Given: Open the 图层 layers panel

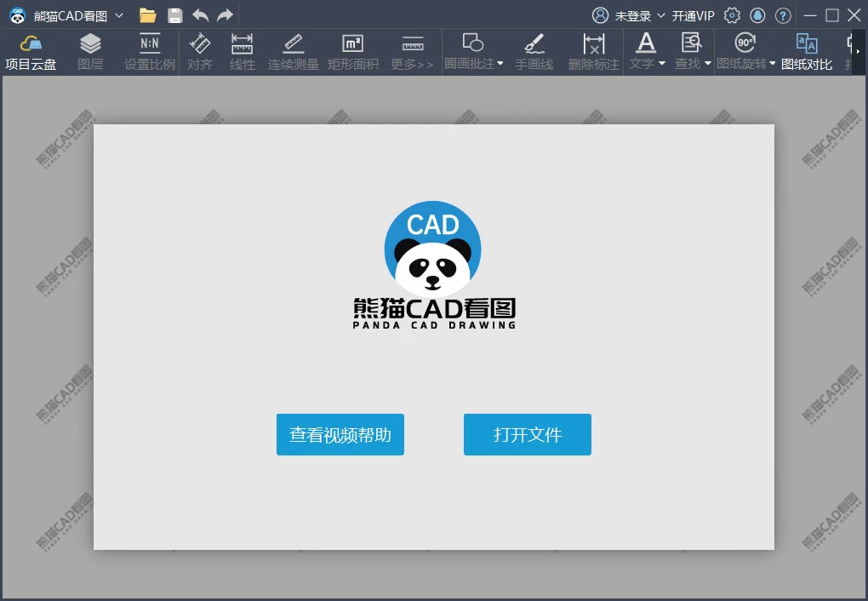Looking at the screenshot, I should click(x=89, y=51).
